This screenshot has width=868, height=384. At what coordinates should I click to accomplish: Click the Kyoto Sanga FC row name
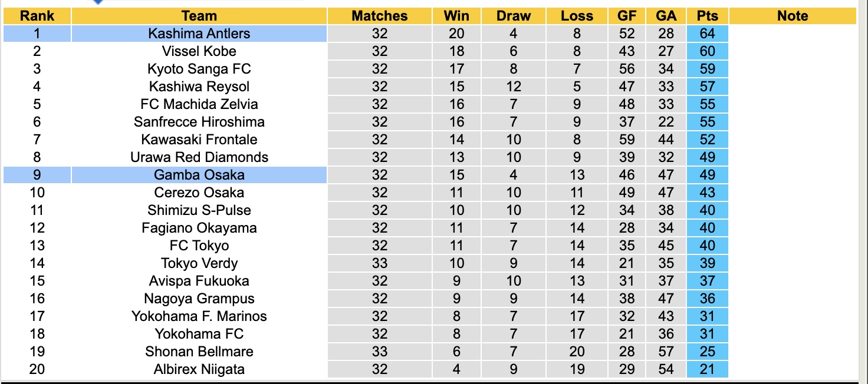(199, 69)
